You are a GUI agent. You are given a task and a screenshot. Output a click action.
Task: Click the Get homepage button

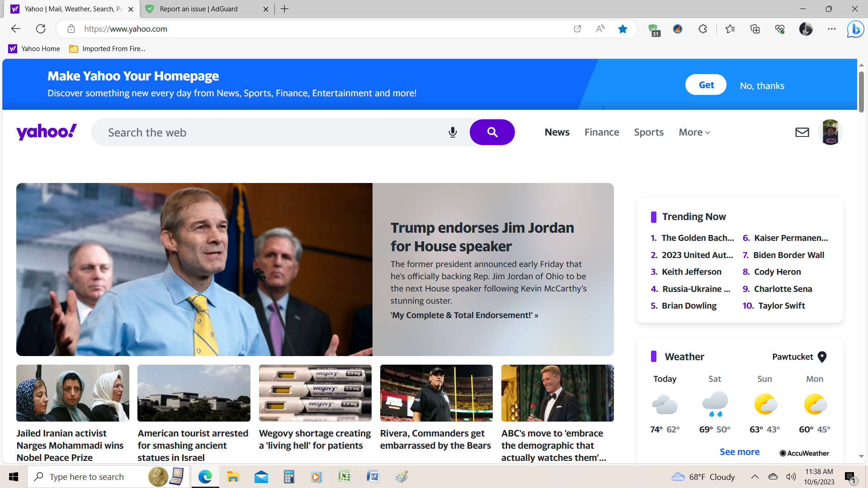pos(706,85)
